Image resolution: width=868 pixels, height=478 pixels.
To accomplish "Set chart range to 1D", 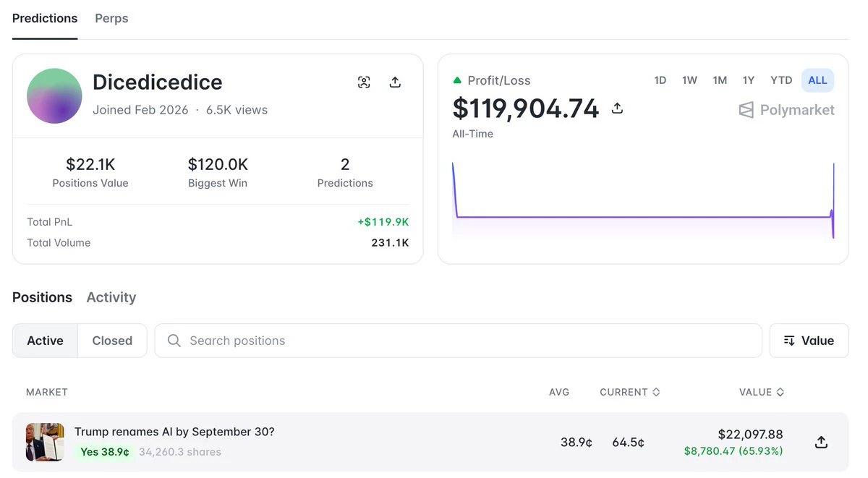I will 660,80.
